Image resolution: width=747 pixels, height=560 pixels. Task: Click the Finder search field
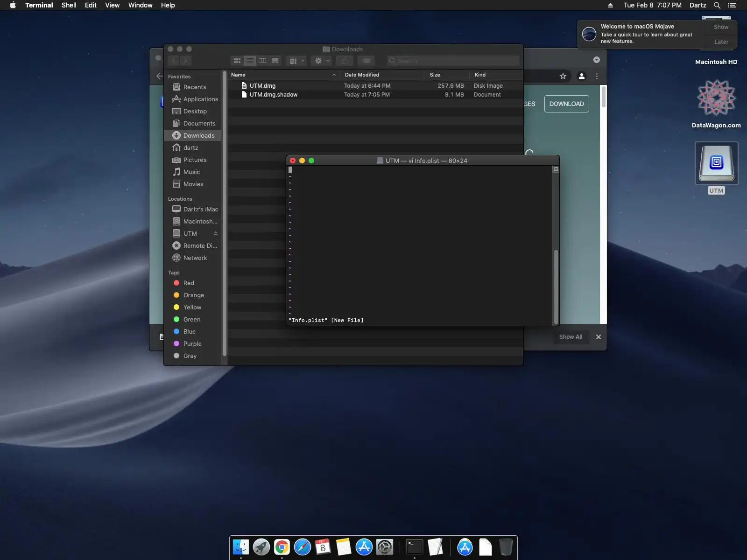453,61
